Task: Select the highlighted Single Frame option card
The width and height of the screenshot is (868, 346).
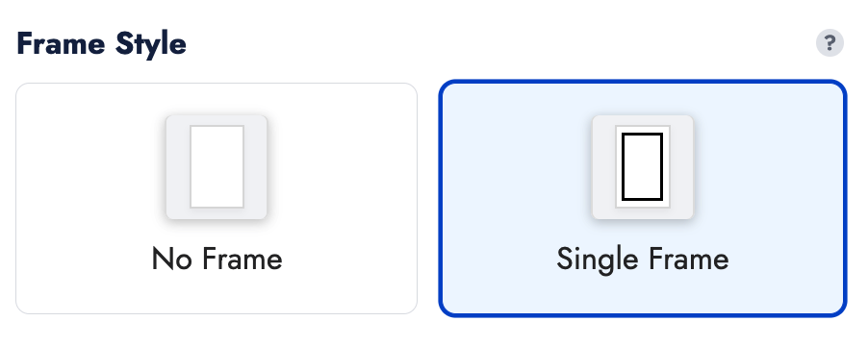Action: coord(643,198)
